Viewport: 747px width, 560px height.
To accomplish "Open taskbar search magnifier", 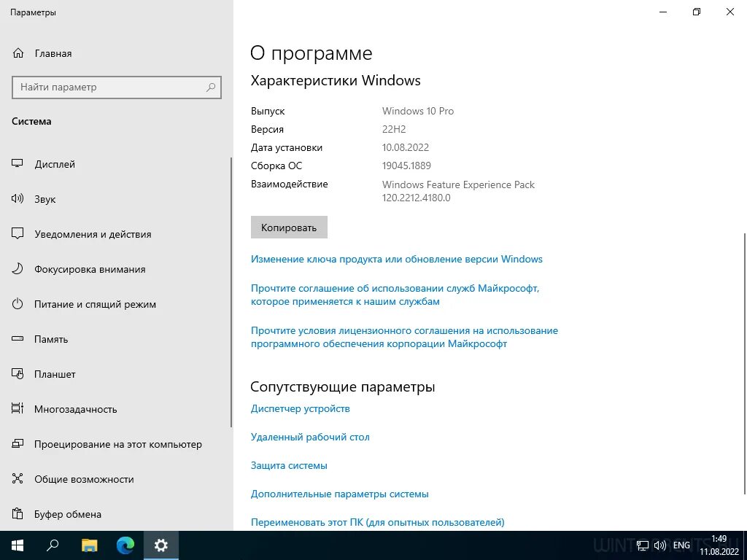I will click(53, 545).
